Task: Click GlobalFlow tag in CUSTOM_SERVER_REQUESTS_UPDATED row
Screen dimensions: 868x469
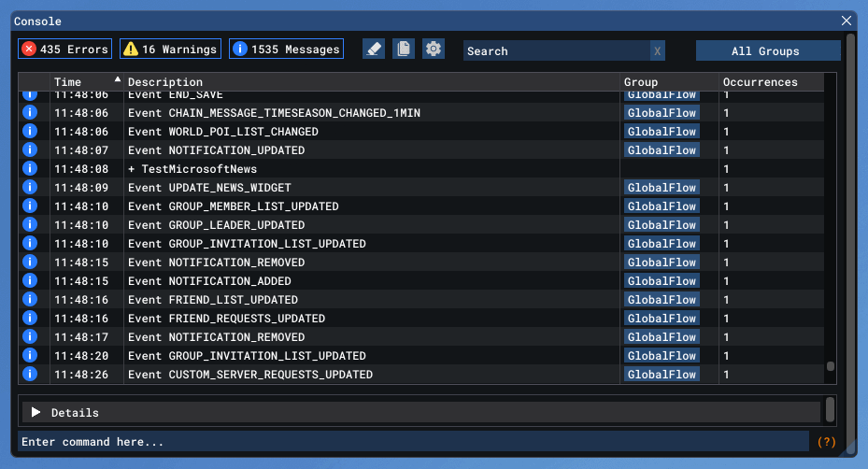Action: tap(662, 375)
